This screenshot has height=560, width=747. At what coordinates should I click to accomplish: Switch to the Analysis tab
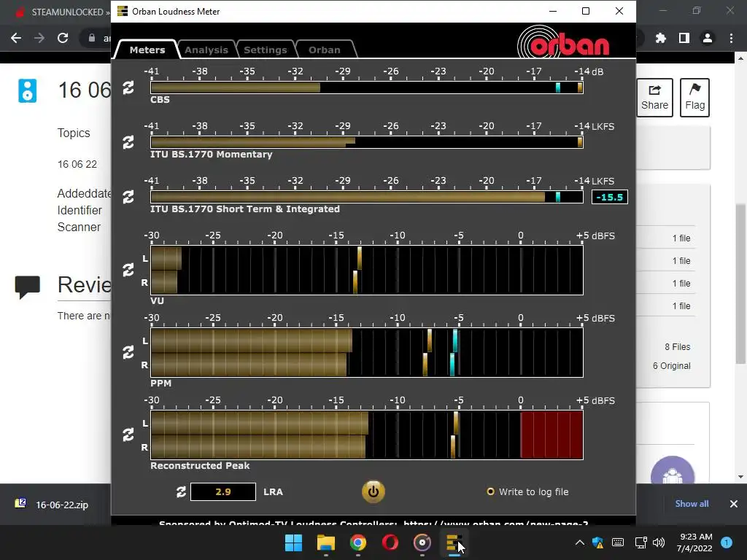click(x=206, y=50)
